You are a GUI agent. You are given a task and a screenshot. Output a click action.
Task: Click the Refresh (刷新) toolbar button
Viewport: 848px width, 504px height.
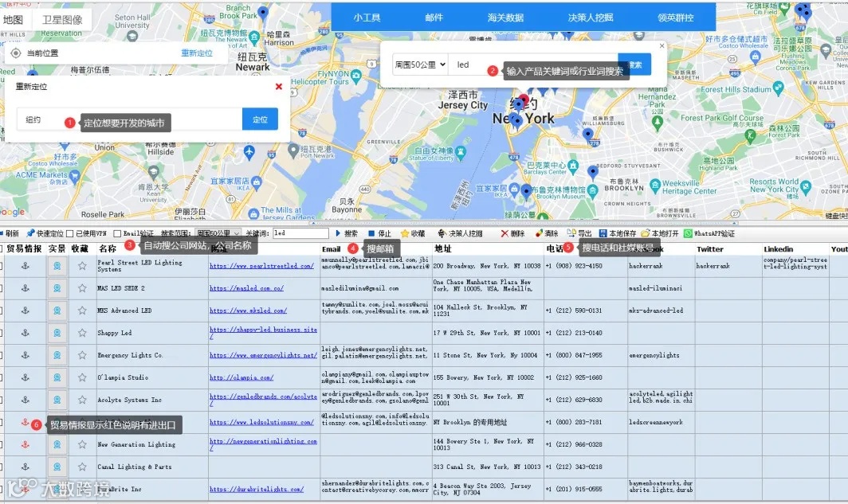coord(10,233)
